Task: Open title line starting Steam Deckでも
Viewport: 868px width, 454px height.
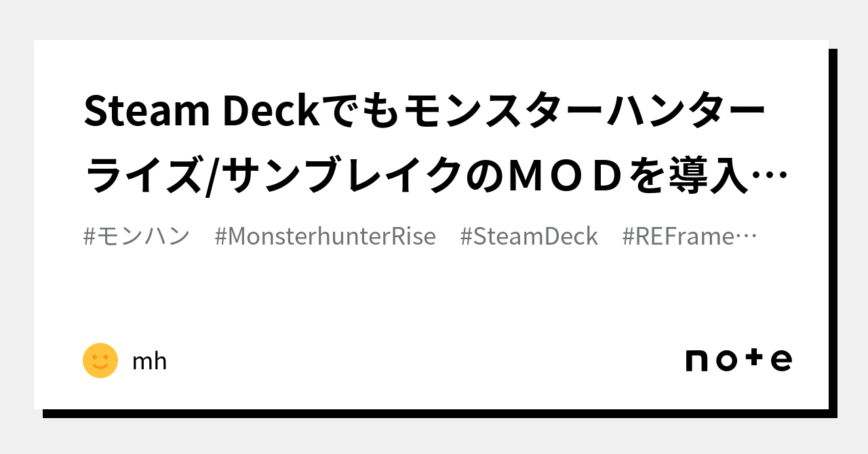Action: pos(425,112)
